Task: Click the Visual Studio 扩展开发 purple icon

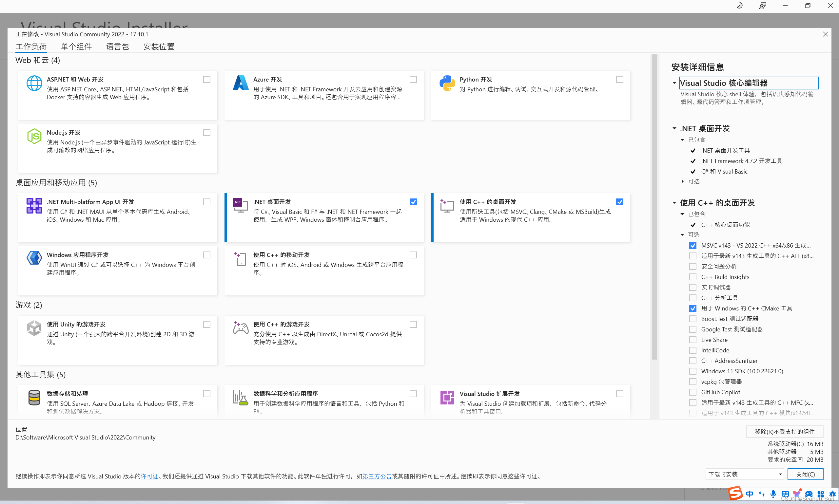Action: 447,397
